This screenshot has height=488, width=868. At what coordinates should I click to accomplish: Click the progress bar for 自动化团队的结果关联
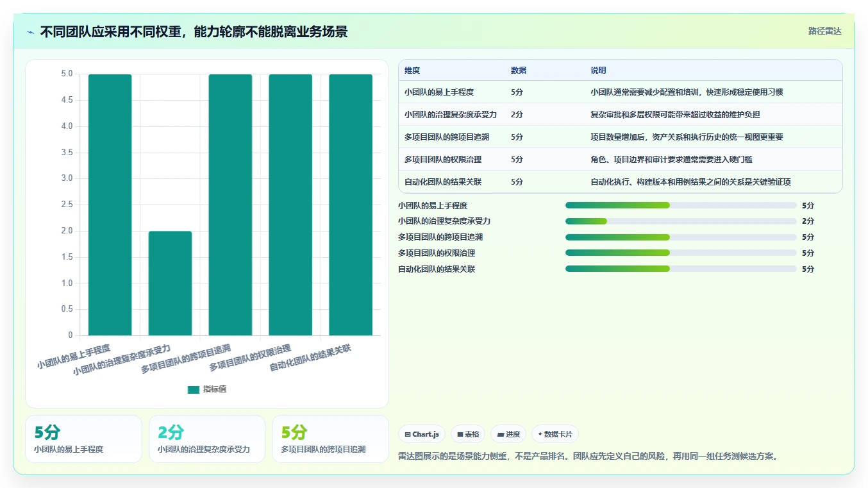click(x=681, y=269)
